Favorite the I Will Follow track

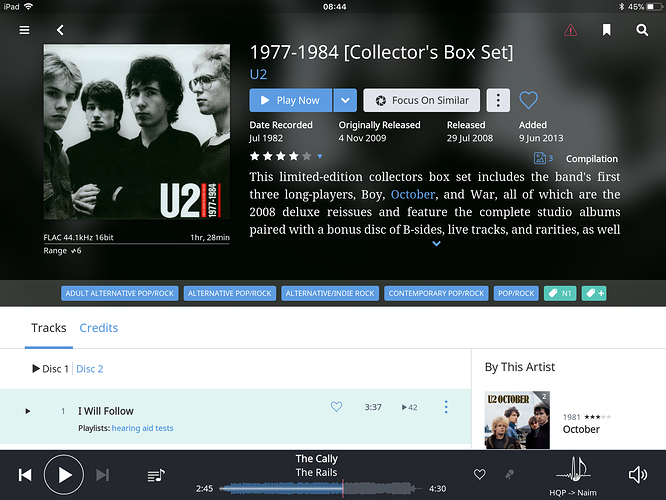(336, 407)
